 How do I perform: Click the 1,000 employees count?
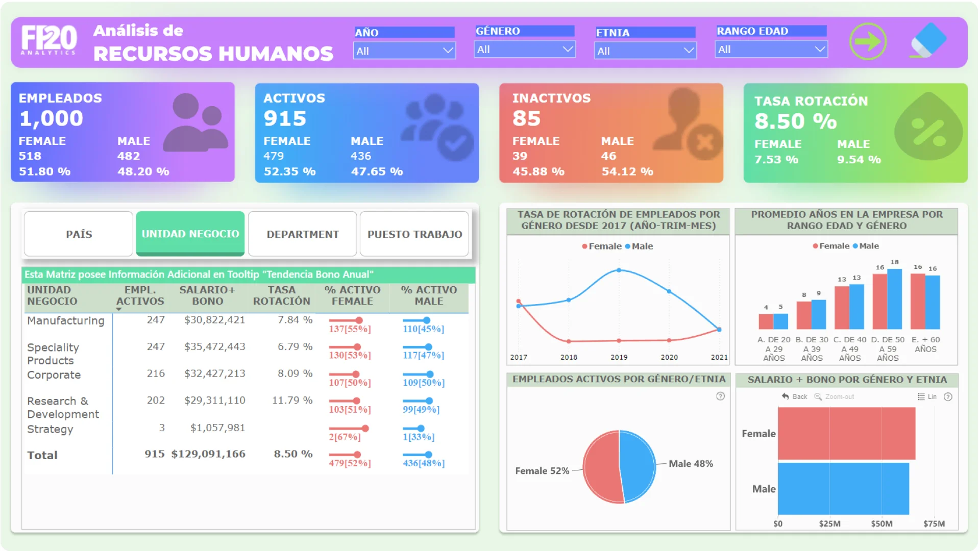(51, 118)
